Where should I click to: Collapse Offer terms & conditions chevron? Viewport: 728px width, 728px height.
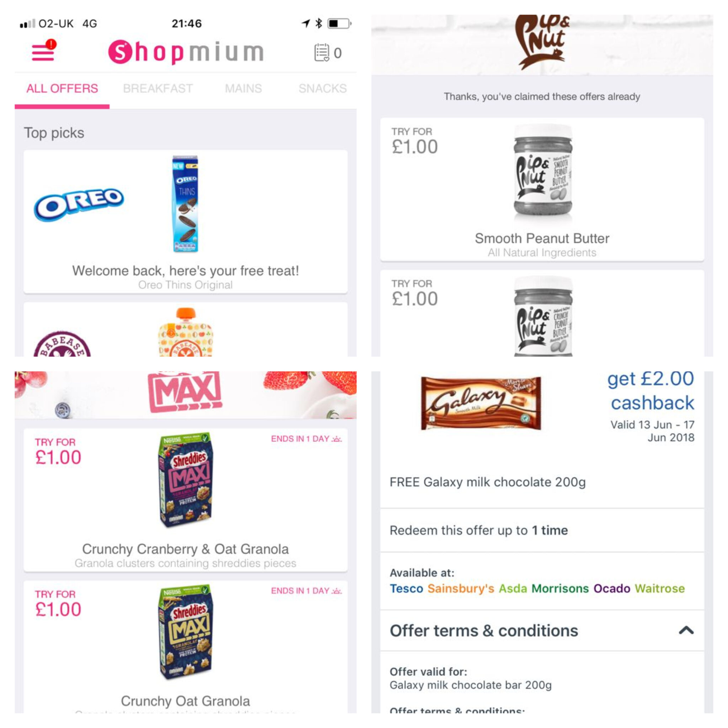[686, 630]
